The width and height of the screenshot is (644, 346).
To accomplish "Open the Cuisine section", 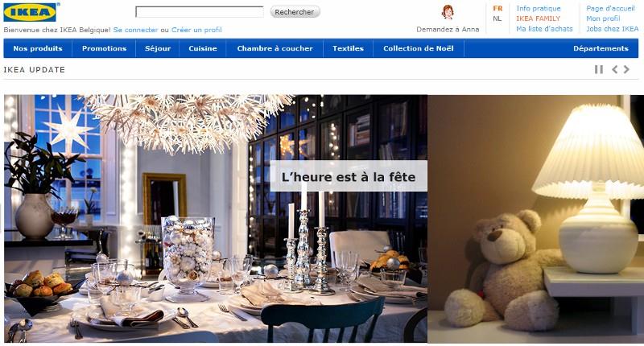I will (203, 48).
